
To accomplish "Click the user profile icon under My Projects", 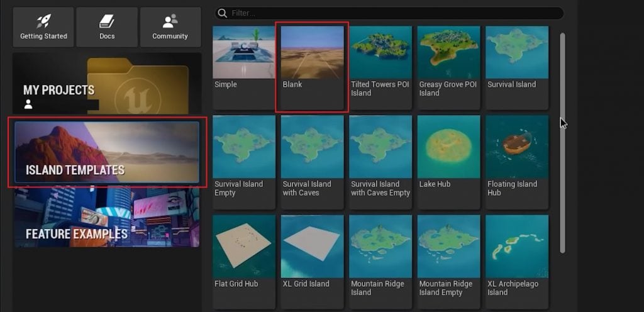I will click(x=28, y=104).
